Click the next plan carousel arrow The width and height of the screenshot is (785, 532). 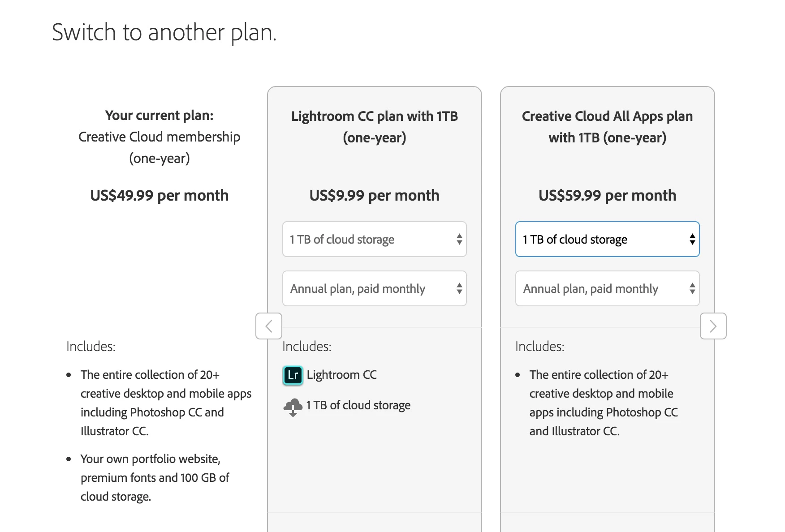[x=713, y=326]
